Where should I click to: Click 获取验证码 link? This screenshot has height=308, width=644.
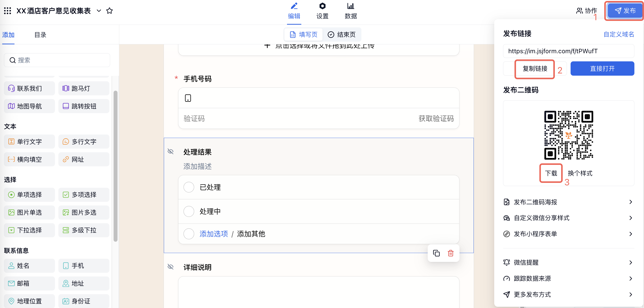click(436, 119)
